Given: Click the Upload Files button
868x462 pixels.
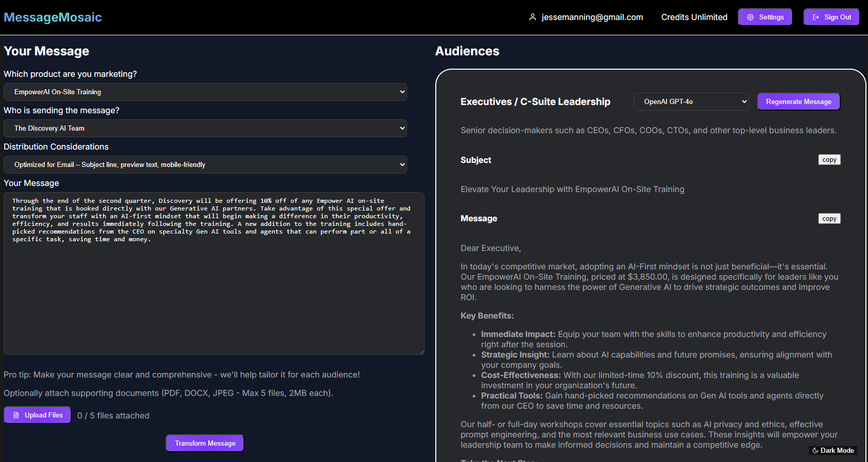Looking at the screenshot, I should pos(37,415).
